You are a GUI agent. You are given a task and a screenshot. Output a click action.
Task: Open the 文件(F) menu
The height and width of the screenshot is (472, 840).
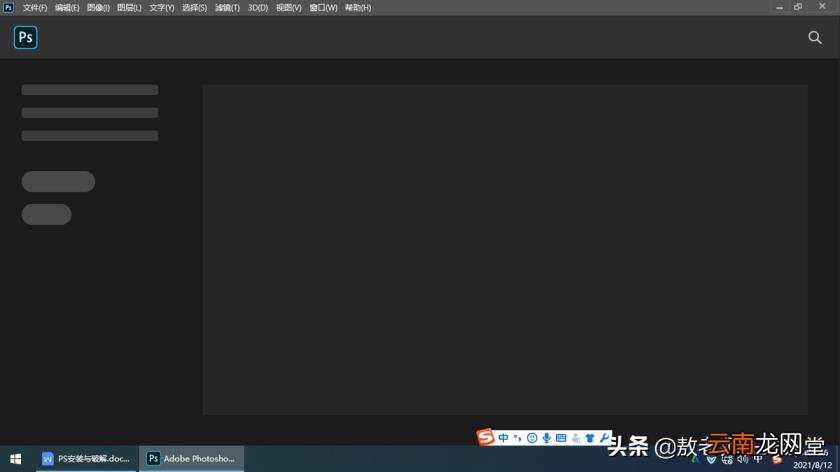tap(35, 8)
